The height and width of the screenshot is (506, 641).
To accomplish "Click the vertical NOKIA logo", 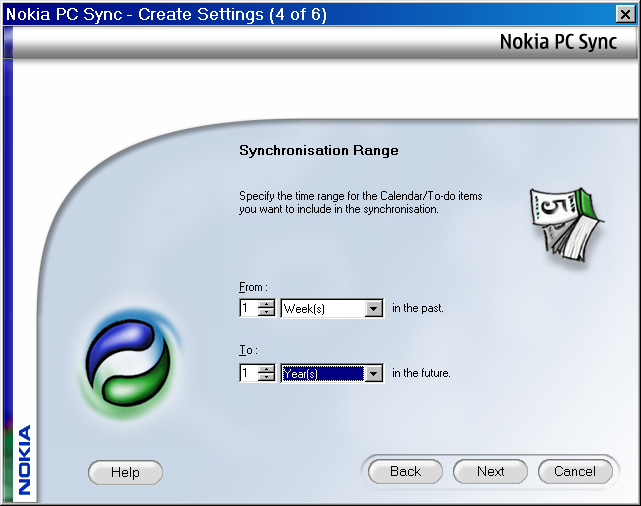I will pyautogui.click(x=25, y=460).
